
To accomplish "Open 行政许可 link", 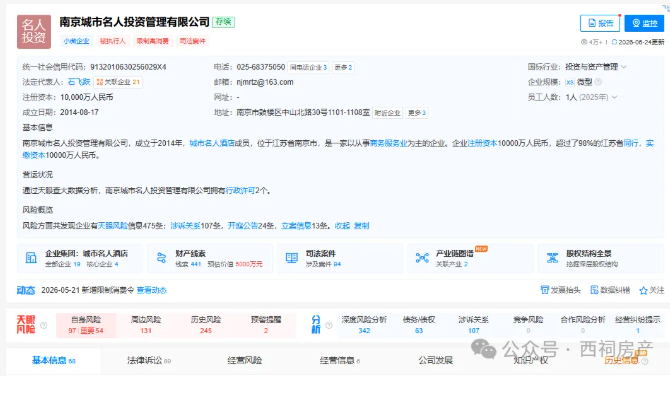I will tap(240, 191).
